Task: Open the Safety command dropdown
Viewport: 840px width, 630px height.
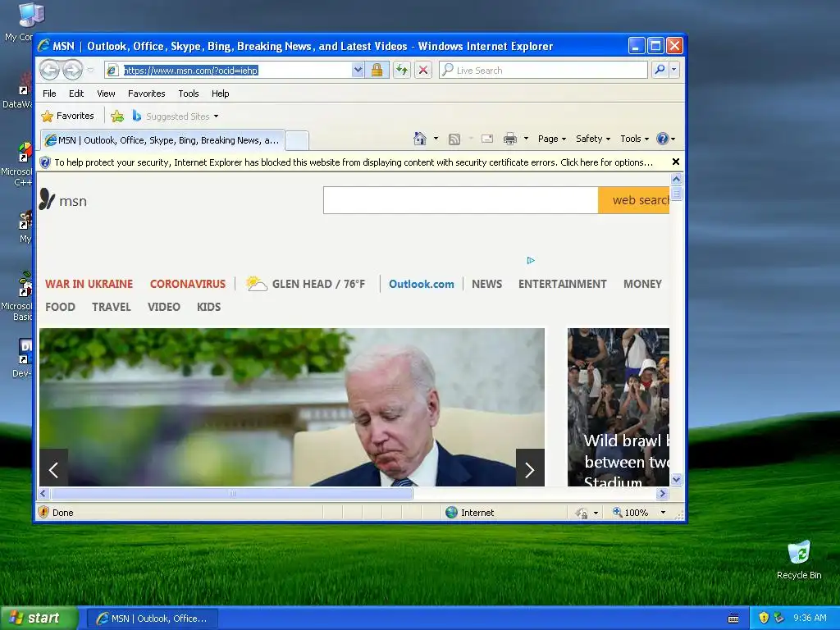Action: point(592,139)
